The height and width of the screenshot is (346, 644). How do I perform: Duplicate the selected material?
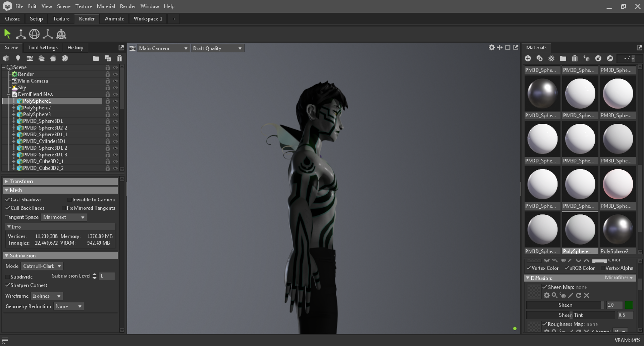point(539,58)
